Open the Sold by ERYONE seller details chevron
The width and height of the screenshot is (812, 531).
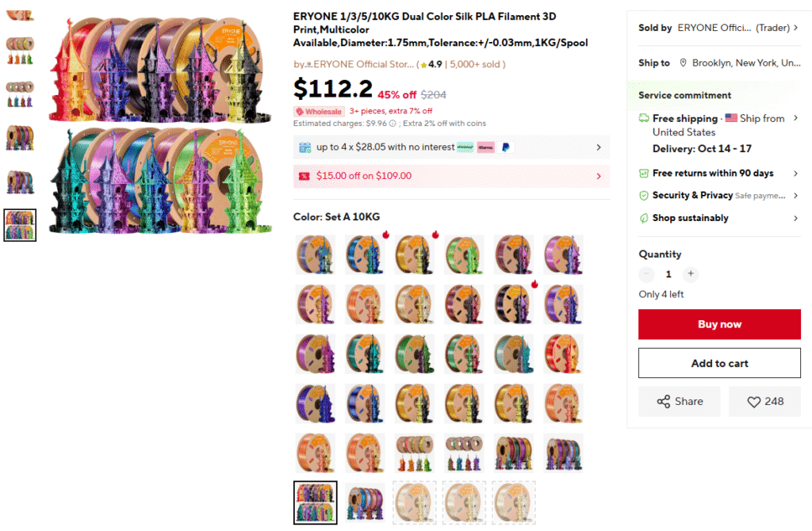click(x=795, y=28)
